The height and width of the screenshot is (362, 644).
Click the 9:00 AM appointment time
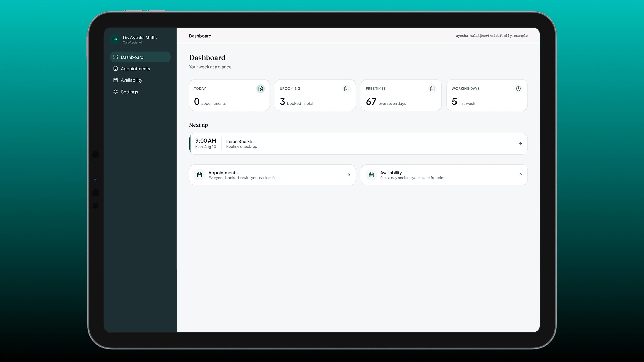pyautogui.click(x=206, y=141)
